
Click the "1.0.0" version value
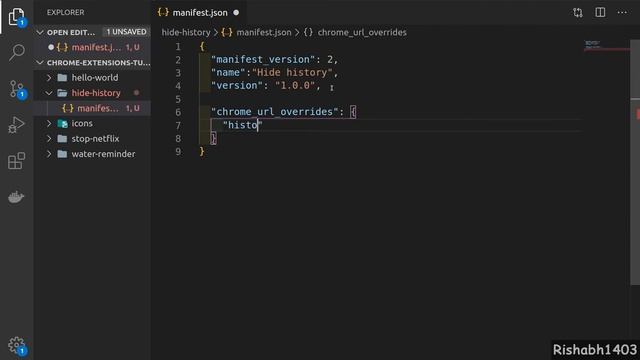click(295, 86)
